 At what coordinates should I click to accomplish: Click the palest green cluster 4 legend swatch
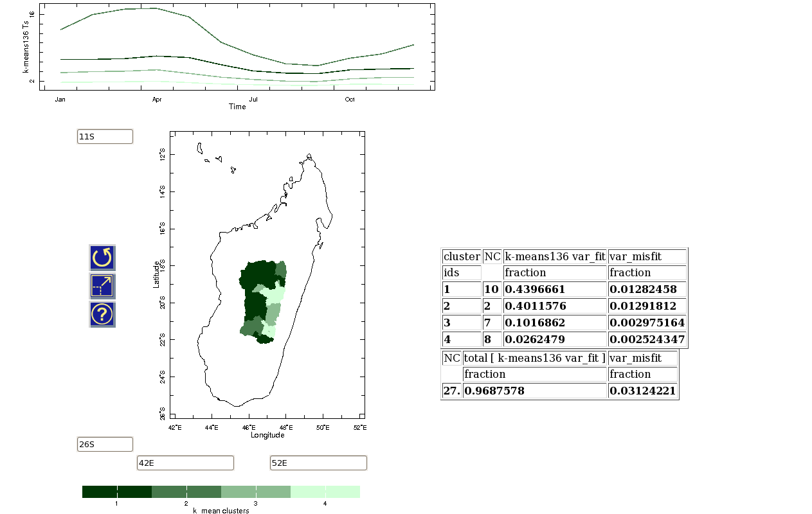click(325, 492)
